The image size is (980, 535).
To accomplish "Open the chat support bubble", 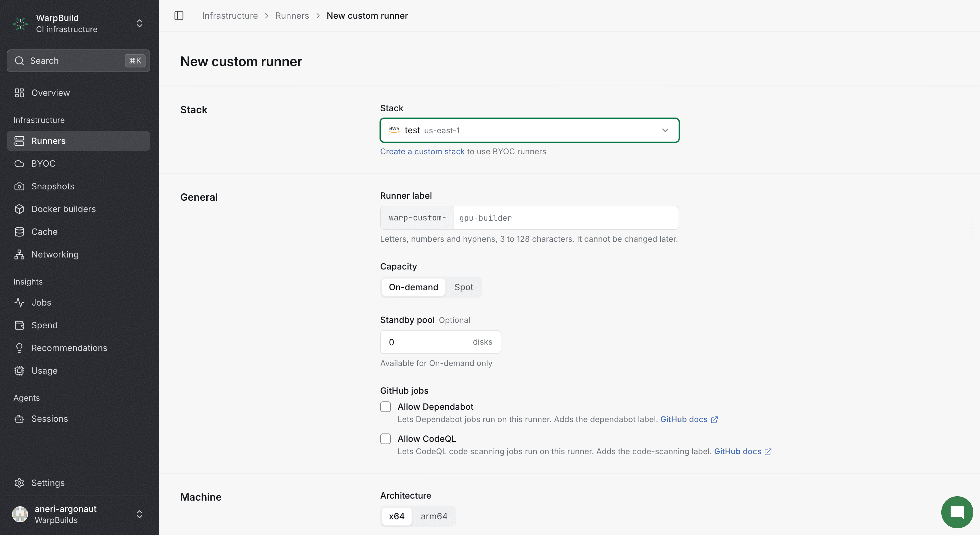I will click(957, 512).
